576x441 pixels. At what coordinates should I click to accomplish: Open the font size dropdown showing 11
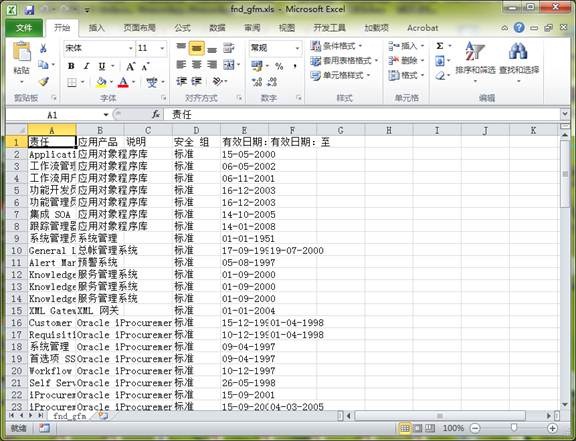click(x=162, y=48)
